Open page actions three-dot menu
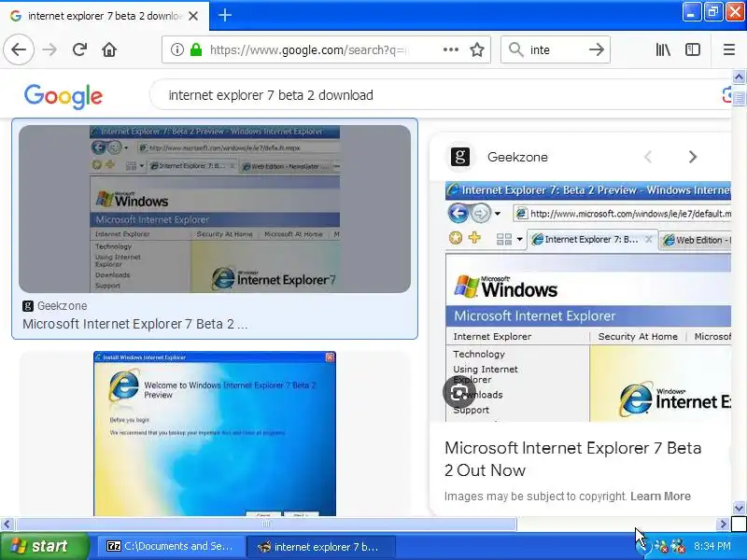Image resolution: width=747 pixels, height=560 pixels. [x=451, y=49]
